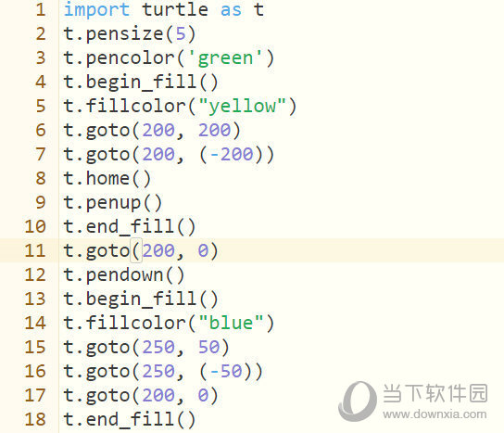The width and height of the screenshot is (504, 433).
Task: Click the t.penup() statement
Action: pos(113,203)
